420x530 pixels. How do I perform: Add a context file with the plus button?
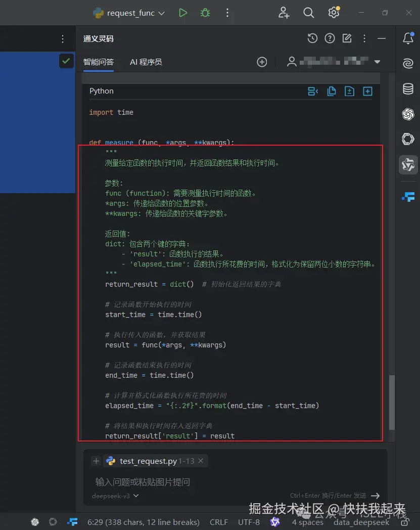(97, 461)
